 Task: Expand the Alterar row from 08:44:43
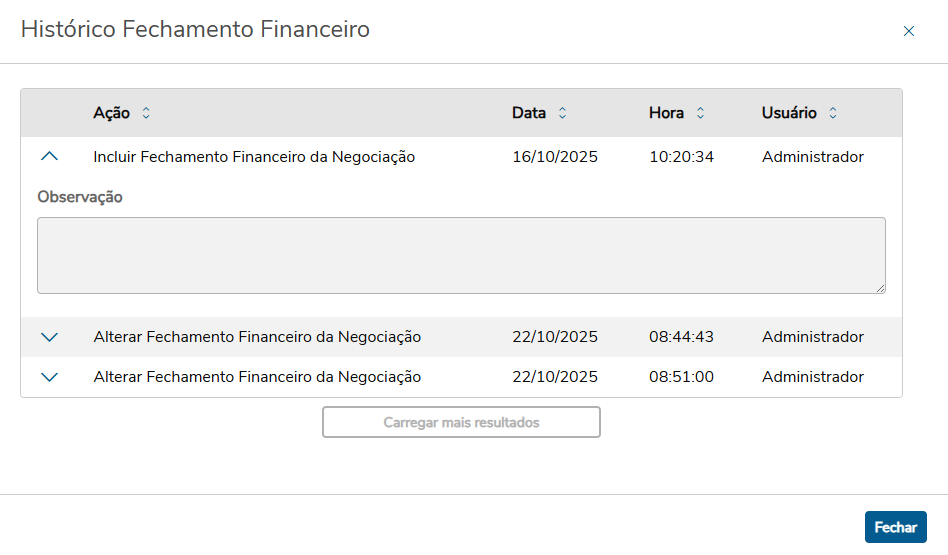click(x=50, y=338)
